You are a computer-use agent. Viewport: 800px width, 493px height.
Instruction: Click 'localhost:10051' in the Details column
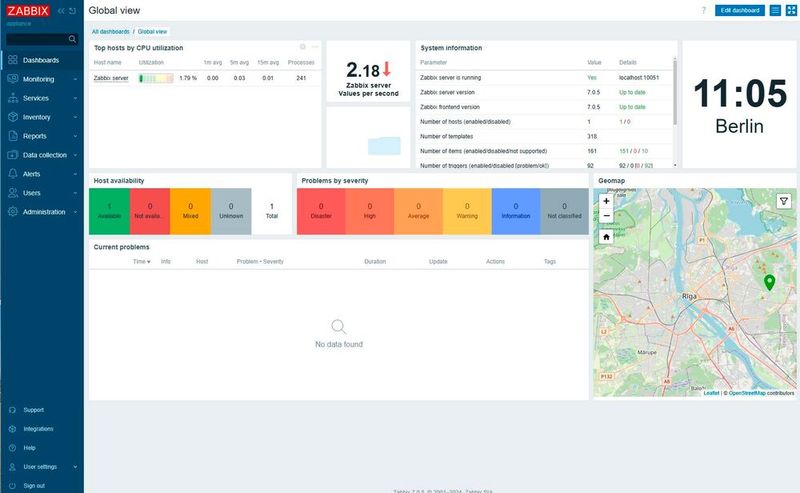(x=639, y=78)
